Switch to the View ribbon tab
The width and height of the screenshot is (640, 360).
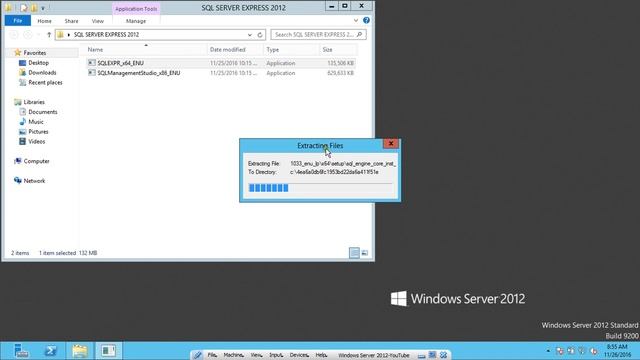(98, 21)
